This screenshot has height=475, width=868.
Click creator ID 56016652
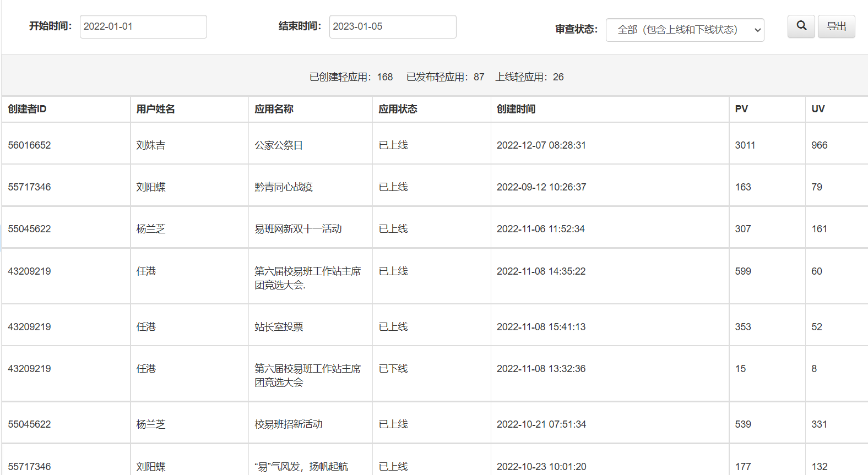(x=29, y=145)
